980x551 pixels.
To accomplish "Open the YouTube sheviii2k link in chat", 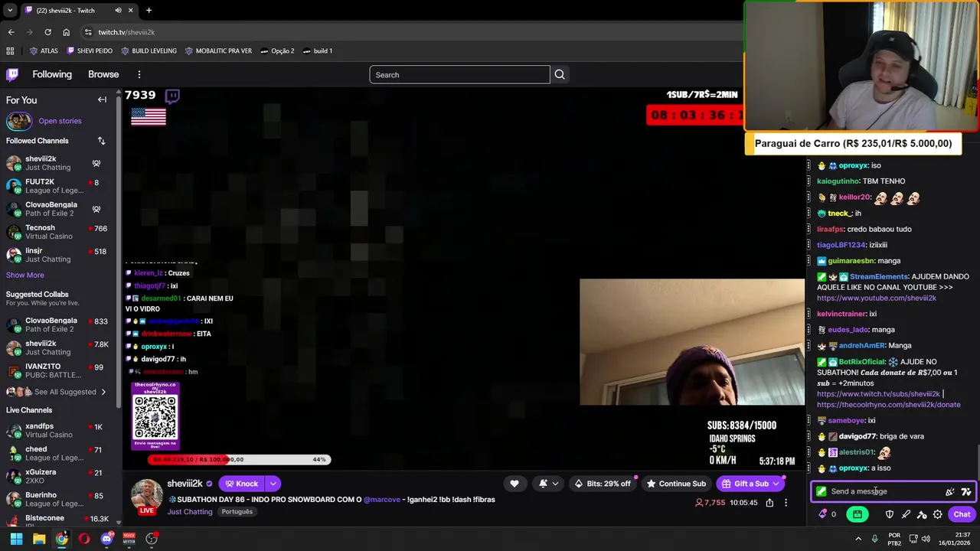I will click(x=876, y=298).
